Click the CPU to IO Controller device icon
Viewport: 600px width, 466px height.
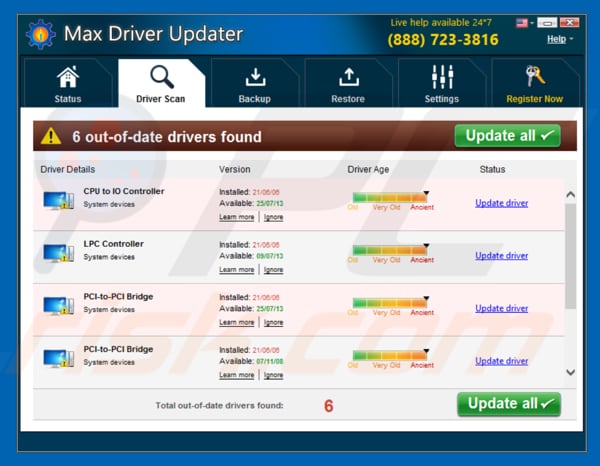pyautogui.click(x=59, y=200)
